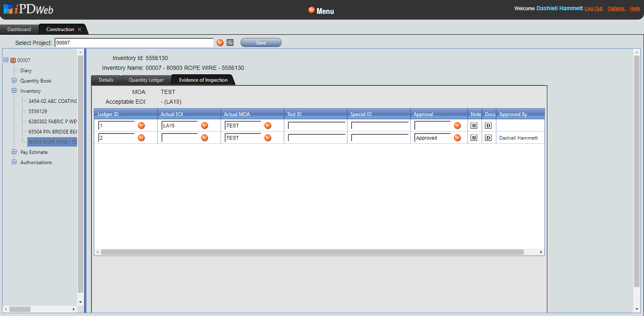
Task: Click the Note icon in ledger row 1
Action: click(x=474, y=126)
